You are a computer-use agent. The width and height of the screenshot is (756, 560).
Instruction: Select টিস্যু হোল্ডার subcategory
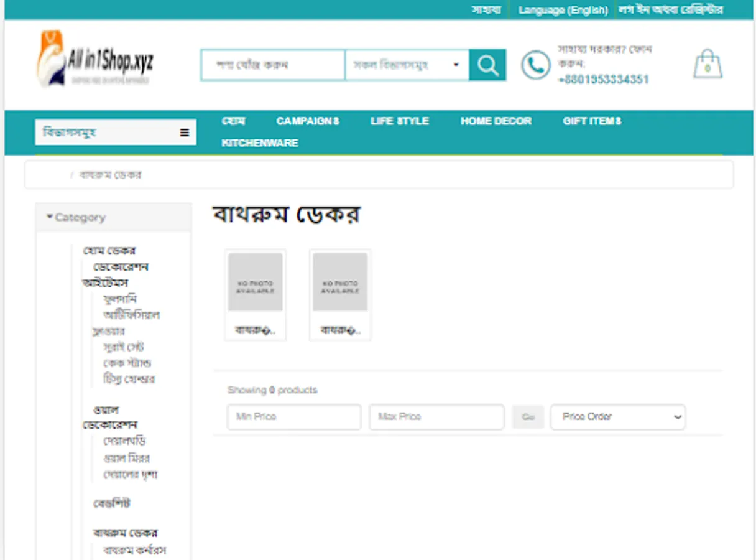pos(129,379)
